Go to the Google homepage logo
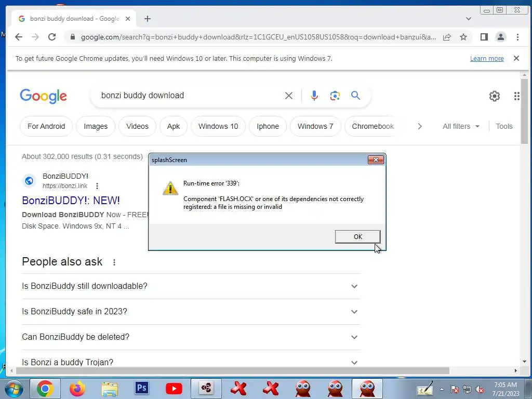The width and height of the screenshot is (532, 399). tap(44, 96)
